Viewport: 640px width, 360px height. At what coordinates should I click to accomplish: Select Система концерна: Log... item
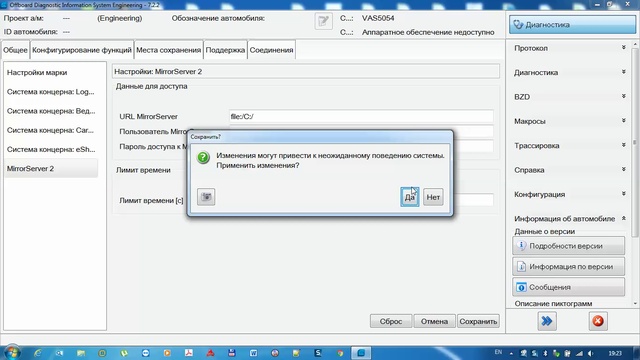tap(51, 92)
